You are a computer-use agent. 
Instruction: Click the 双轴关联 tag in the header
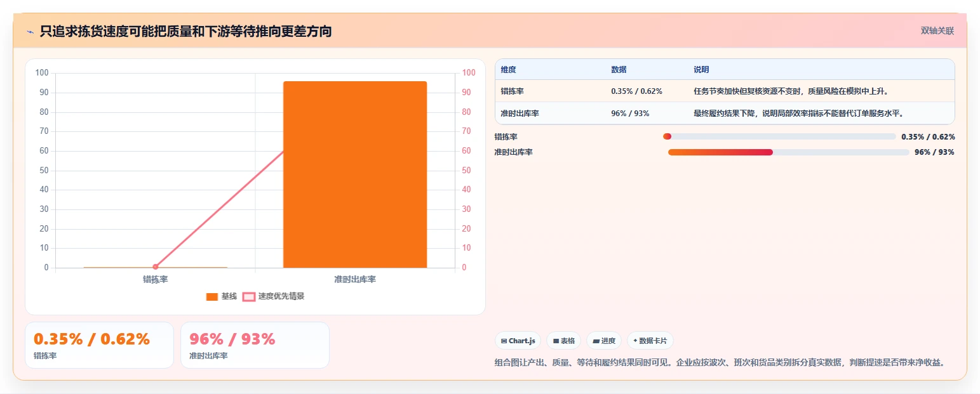click(937, 30)
